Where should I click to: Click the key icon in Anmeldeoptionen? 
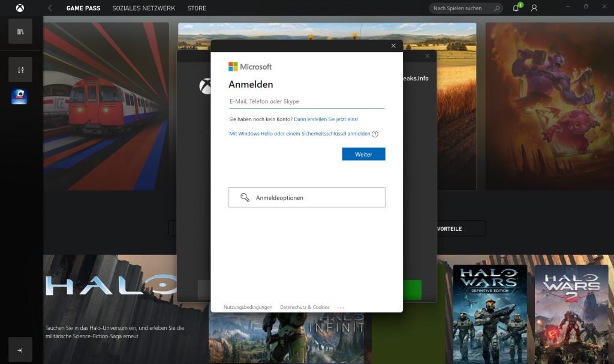click(x=245, y=197)
